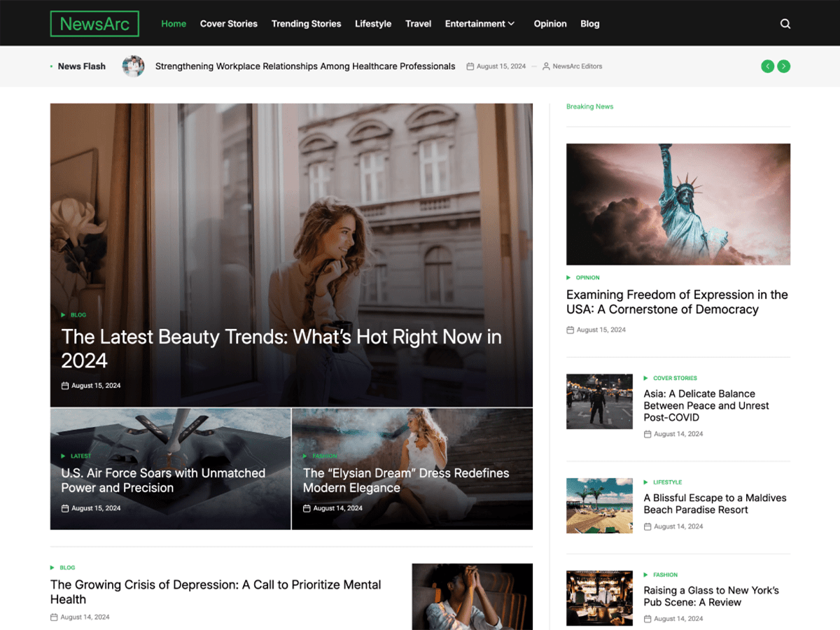Open search using the magnifier icon
Image resolution: width=840 pixels, height=630 pixels.
785,23
